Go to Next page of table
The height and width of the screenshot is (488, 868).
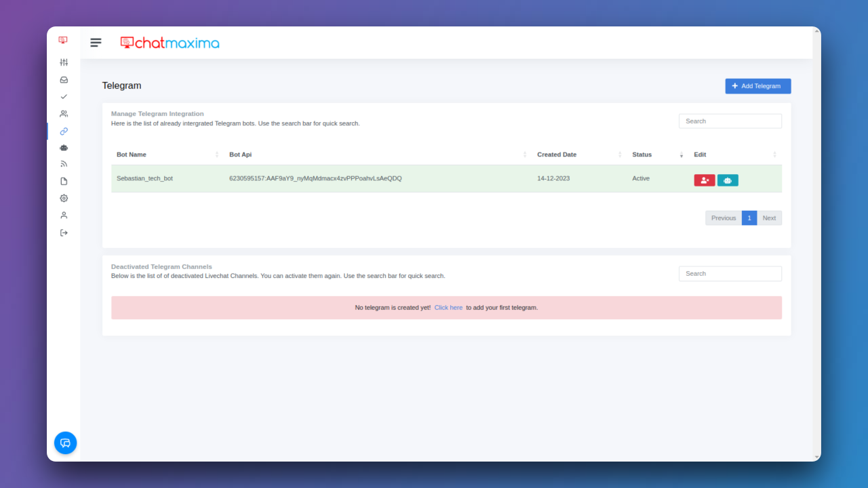click(x=769, y=218)
